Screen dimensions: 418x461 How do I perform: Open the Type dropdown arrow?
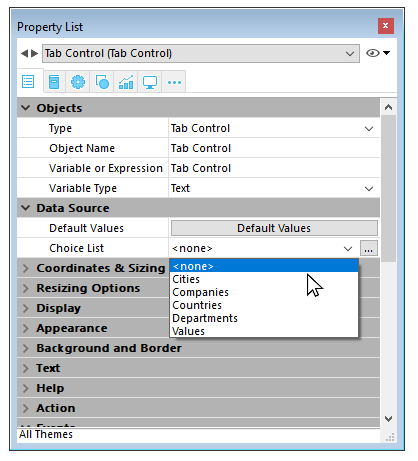(369, 129)
